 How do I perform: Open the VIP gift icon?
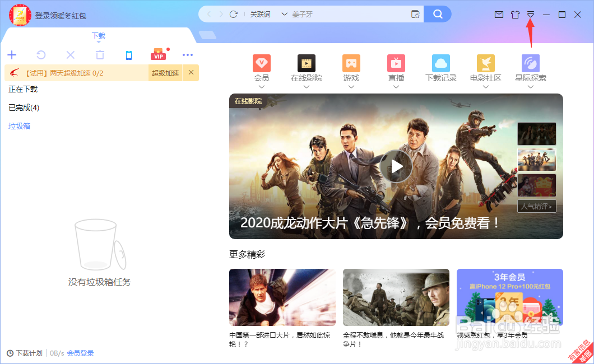click(x=159, y=54)
